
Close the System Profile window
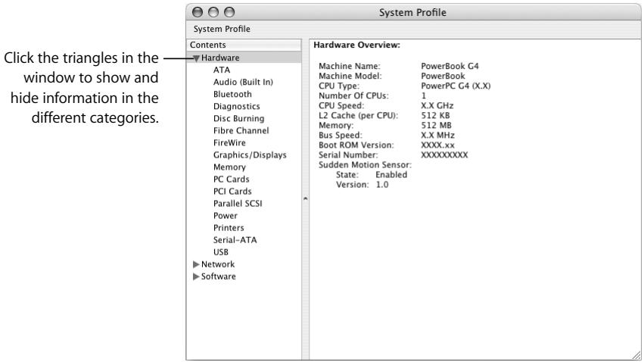tap(198, 12)
